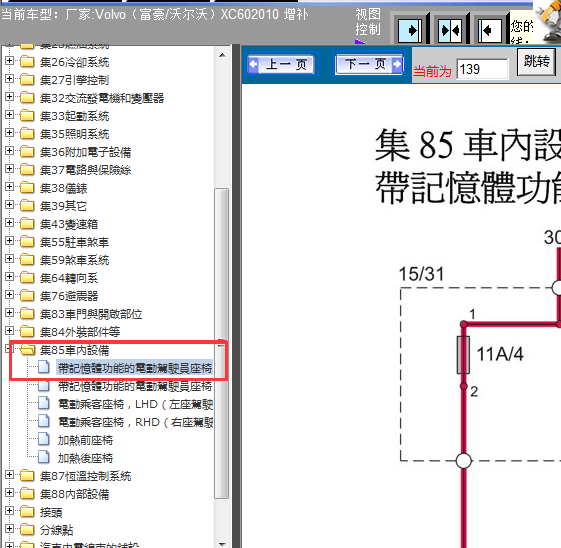Image resolution: width=561 pixels, height=548 pixels.
Task: Select the 集76避震器 folder icon
Action: pos(27,295)
